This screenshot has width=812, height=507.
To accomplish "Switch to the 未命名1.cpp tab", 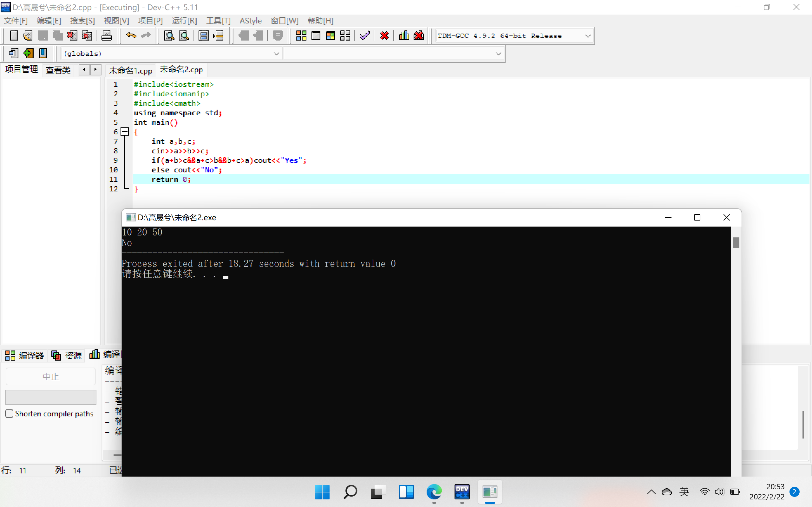I will tap(130, 71).
